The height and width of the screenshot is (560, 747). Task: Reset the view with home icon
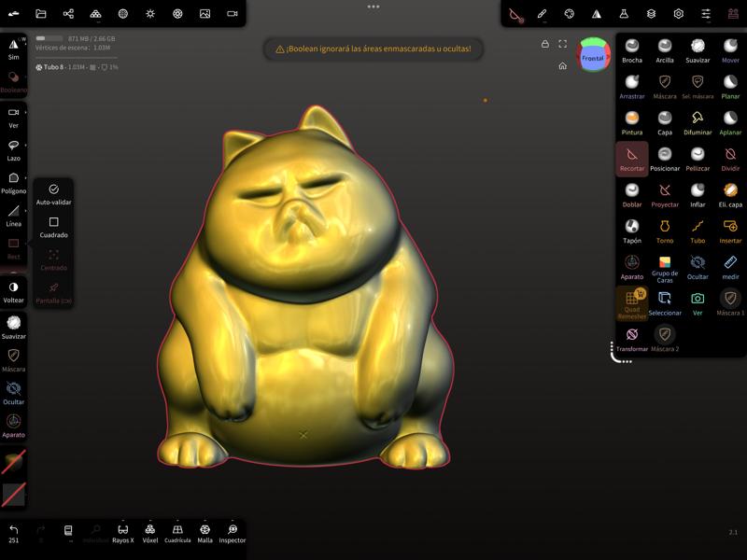pyautogui.click(x=563, y=65)
